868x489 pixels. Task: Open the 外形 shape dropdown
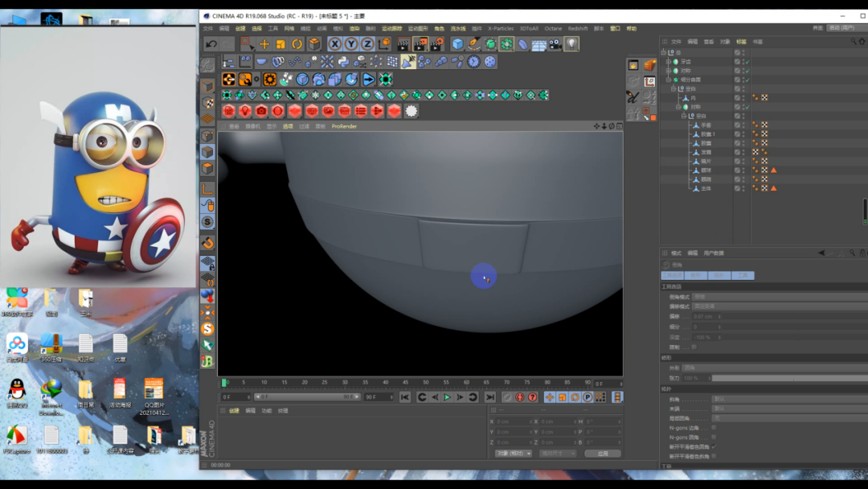775,368
